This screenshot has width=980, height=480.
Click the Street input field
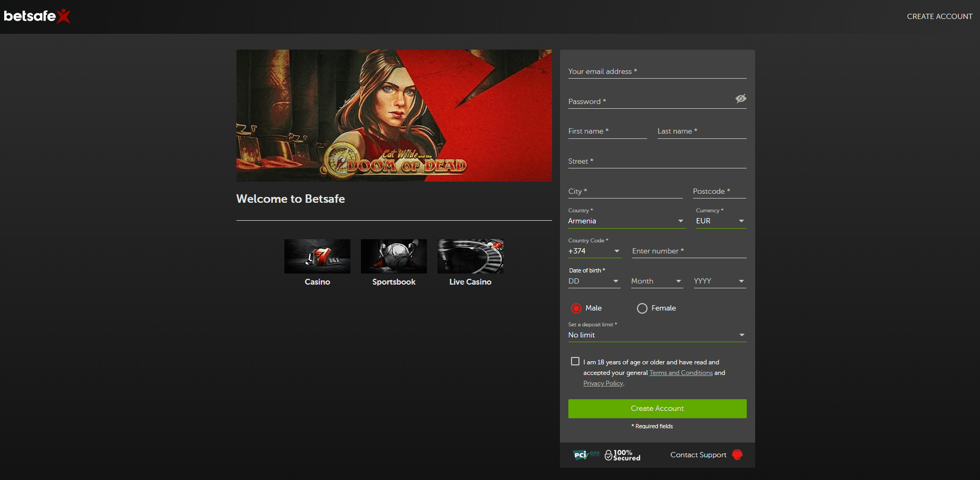(658, 162)
